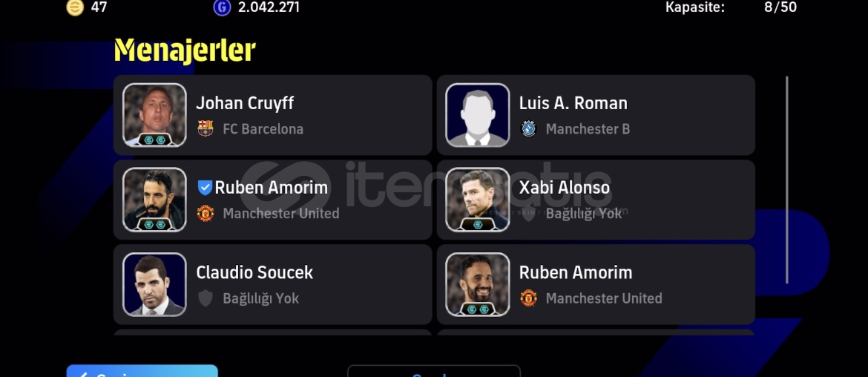
Task: Click the managers list vertical scrollbar
Action: [786, 180]
